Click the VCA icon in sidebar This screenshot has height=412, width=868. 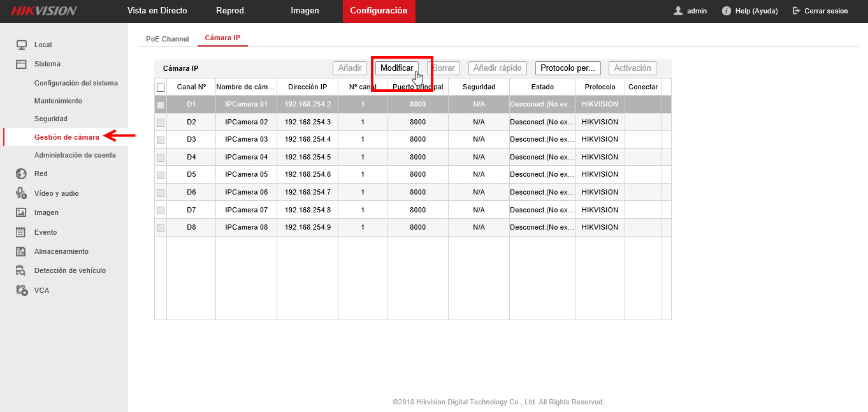tap(21, 290)
